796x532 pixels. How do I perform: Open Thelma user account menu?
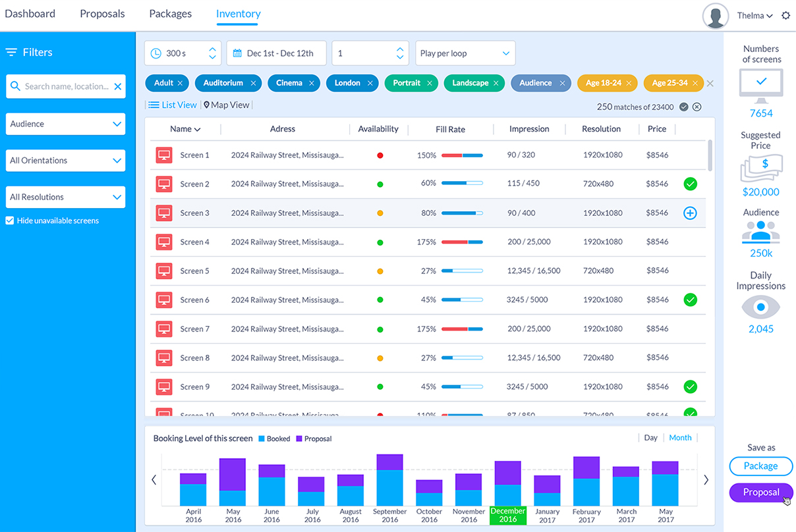[754, 16]
